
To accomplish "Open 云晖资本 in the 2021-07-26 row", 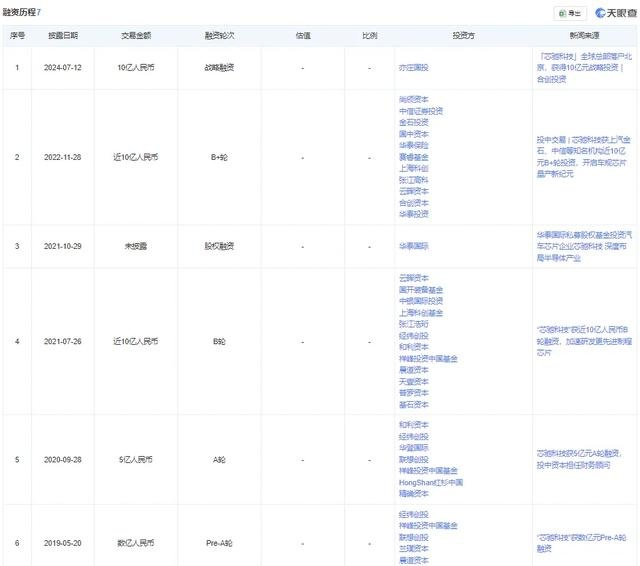I will coord(413,278).
